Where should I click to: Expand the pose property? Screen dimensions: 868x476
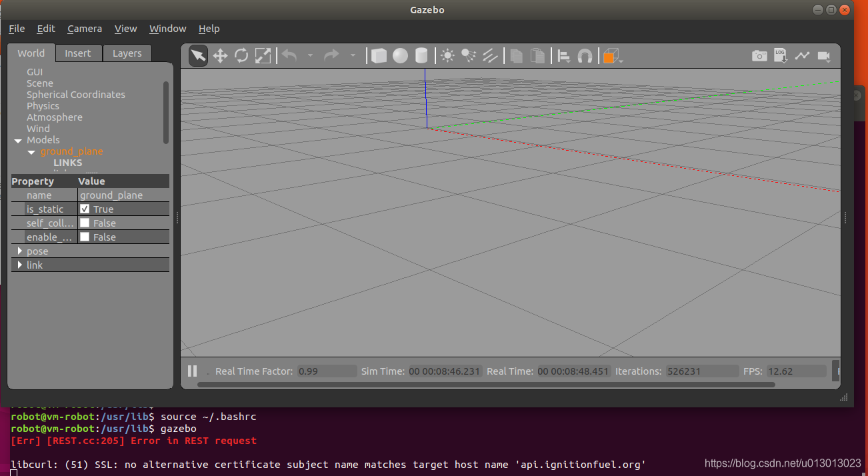pos(20,251)
